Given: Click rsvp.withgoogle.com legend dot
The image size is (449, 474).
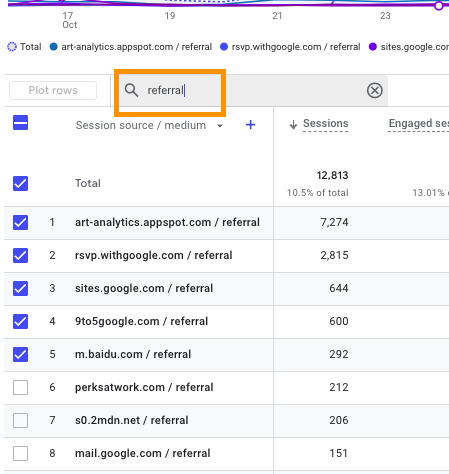Looking at the screenshot, I should coord(224,47).
